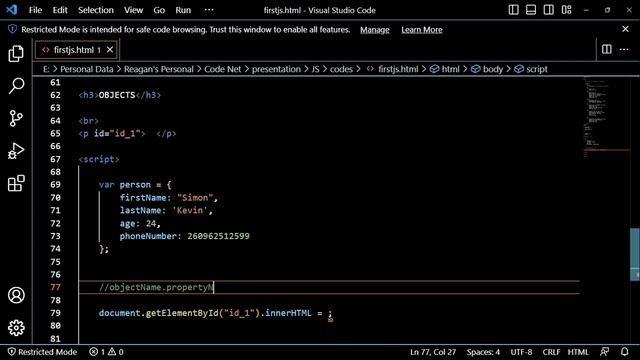Open the Extensions view
Screen dimensions: 640x360
click(x=16, y=183)
